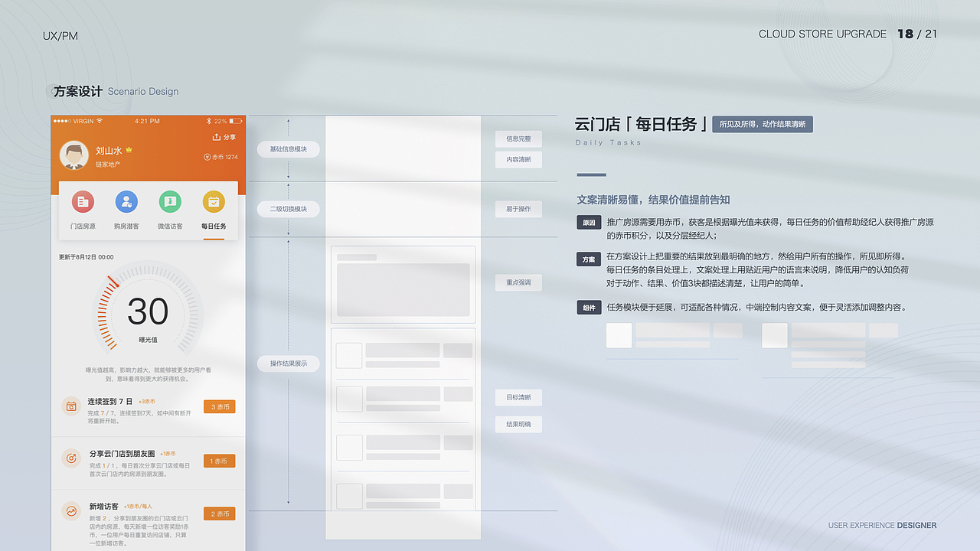
Task: Tap the 分享 share icon atop the mockup
Action: [217, 135]
